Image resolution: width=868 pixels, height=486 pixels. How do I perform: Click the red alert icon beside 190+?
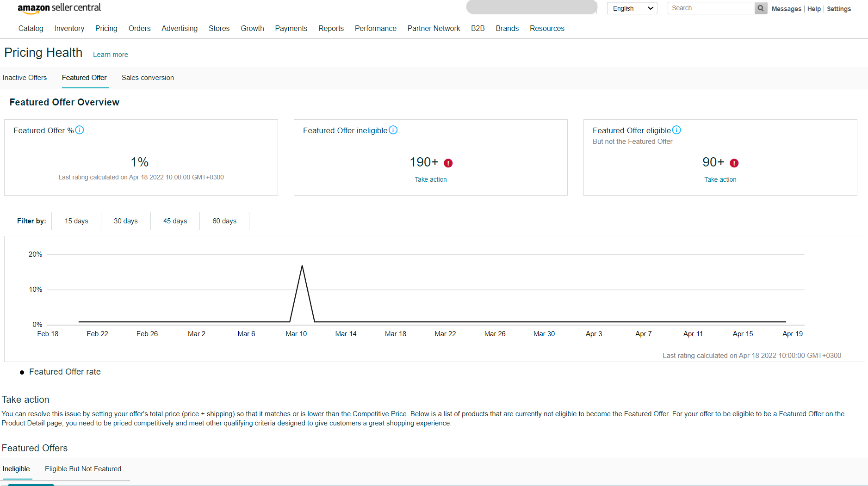tap(448, 163)
